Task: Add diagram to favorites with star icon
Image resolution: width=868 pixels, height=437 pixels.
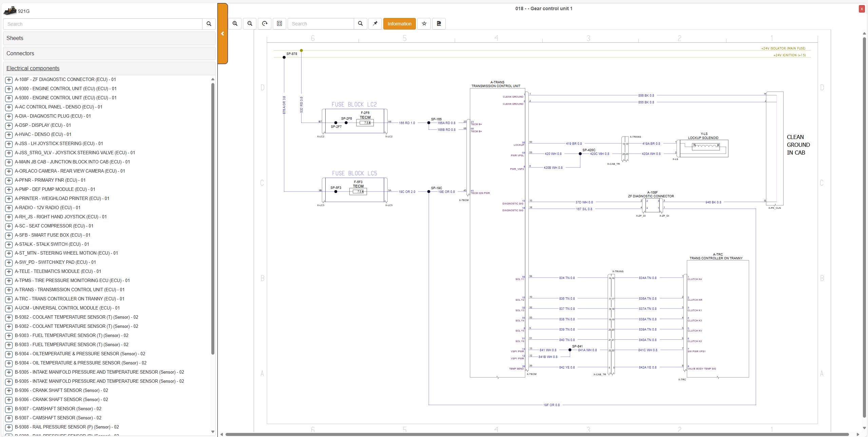Action: click(x=424, y=24)
